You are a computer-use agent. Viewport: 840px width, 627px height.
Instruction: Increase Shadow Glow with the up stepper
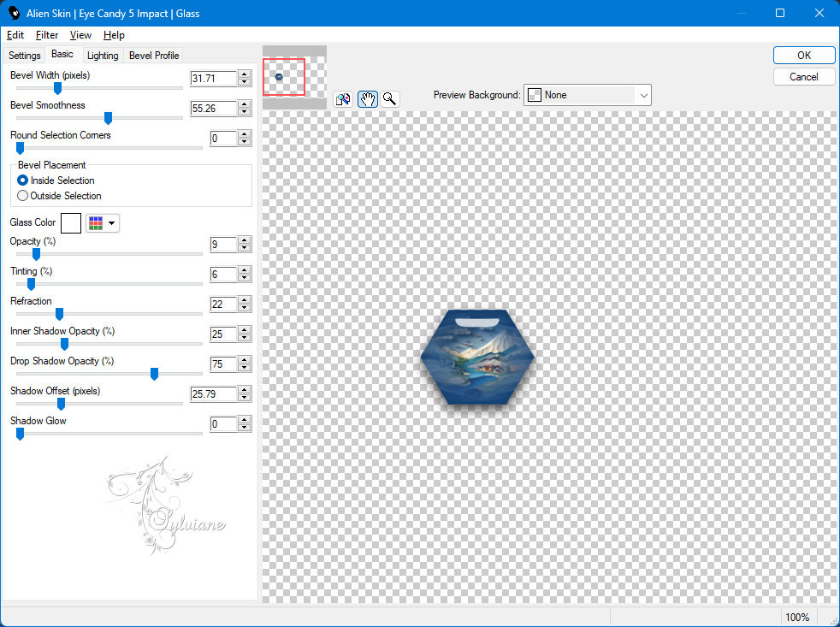245,420
